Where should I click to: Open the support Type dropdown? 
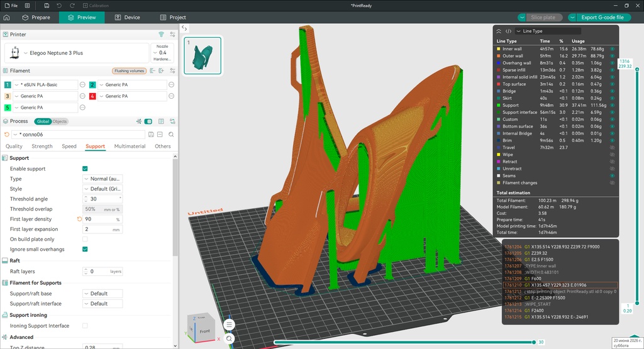tap(103, 179)
